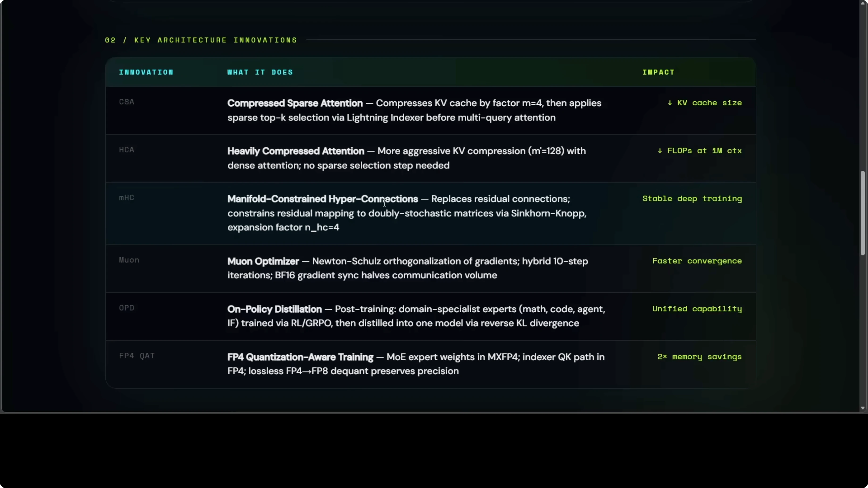868x488 pixels.
Task: Click the INNOVATION column header
Action: point(146,72)
